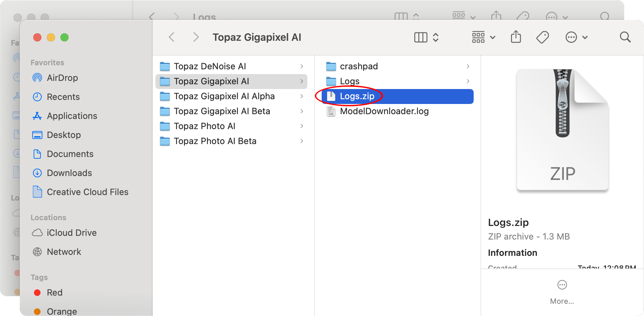Viewport: 644px width, 316px height.
Task: Click the Creative Cloud Files document icon
Action: (x=37, y=192)
